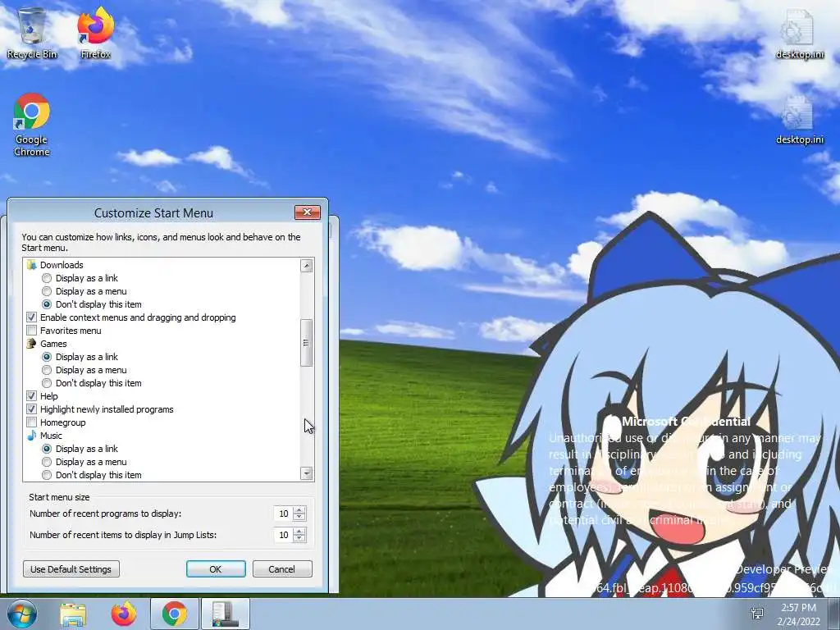Choose Music Don't display this item
The width and height of the screenshot is (840, 630).
click(x=47, y=475)
